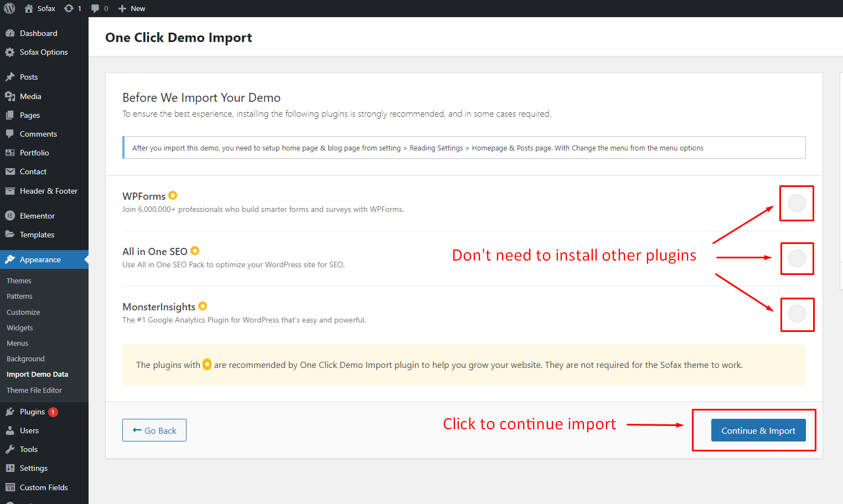
Task: Click the Sofax Options gear icon
Action: pos(10,52)
